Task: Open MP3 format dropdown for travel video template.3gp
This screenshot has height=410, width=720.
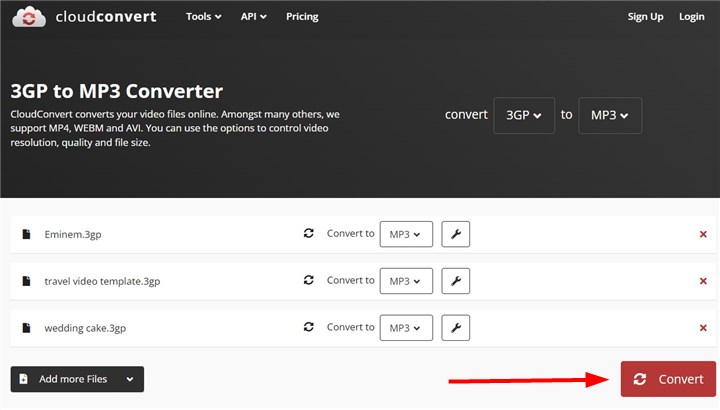Action: coord(406,281)
